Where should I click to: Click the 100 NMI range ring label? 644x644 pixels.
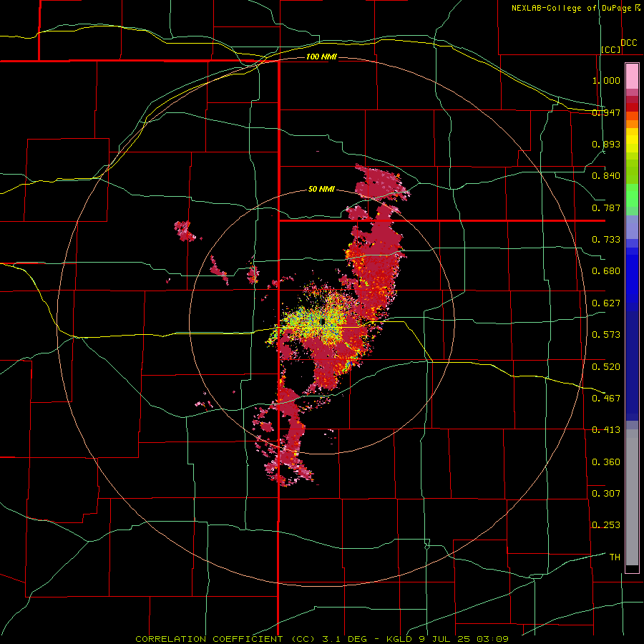pos(321,57)
